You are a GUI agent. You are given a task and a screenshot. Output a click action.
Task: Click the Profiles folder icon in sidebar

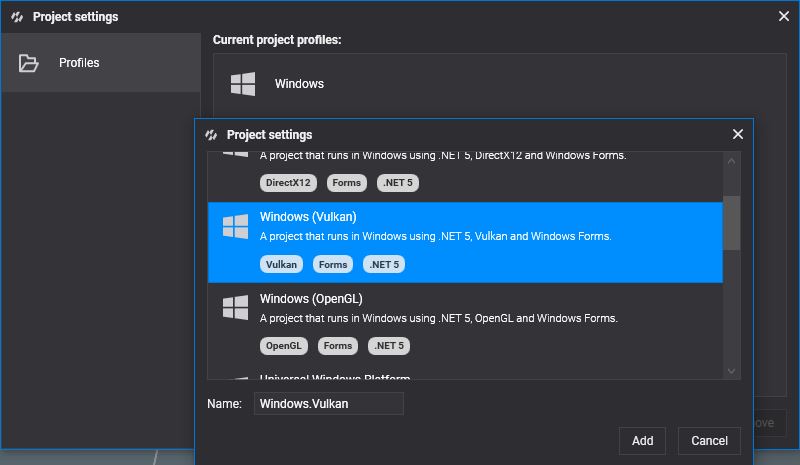click(x=29, y=63)
